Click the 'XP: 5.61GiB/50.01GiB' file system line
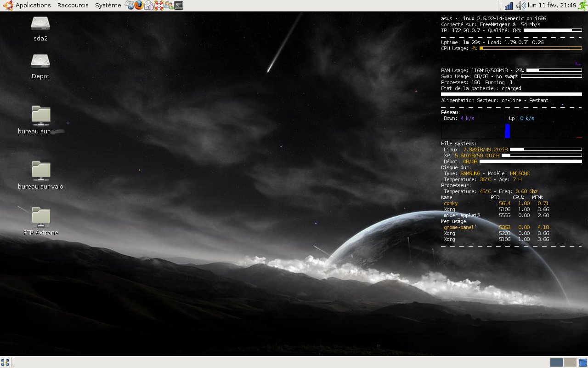 click(x=472, y=155)
